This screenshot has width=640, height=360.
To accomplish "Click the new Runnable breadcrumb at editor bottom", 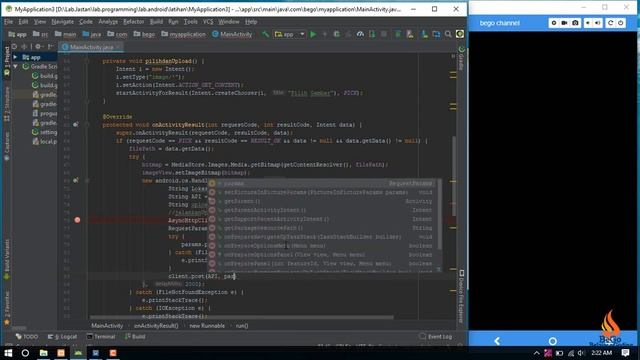I will point(207,326).
